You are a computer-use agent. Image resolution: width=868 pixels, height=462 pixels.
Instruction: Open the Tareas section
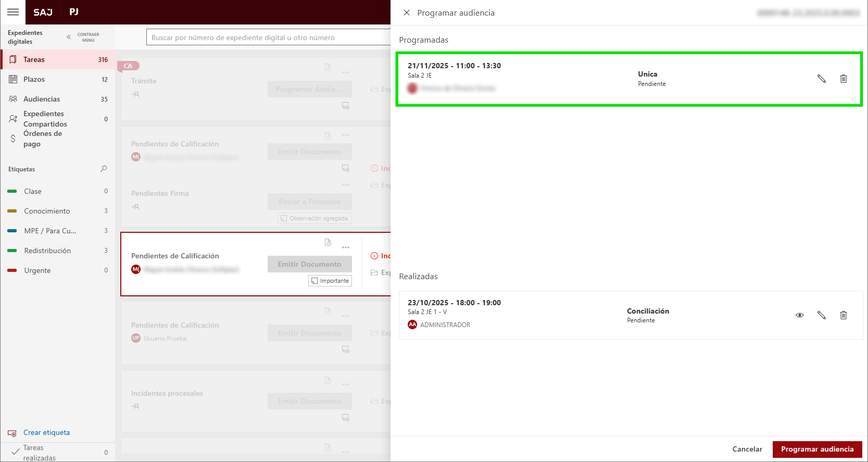pyautogui.click(x=34, y=59)
